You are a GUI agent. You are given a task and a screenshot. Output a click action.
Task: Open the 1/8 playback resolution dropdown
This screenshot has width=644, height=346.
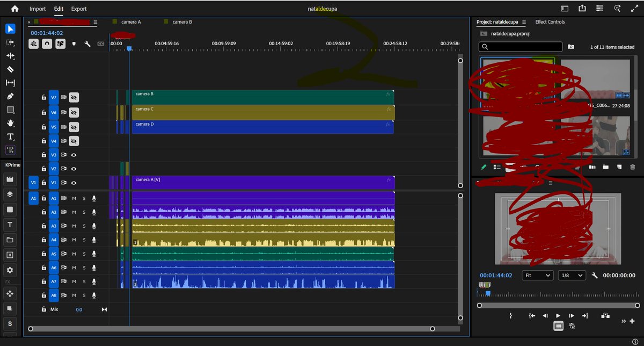pyautogui.click(x=572, y=275)
